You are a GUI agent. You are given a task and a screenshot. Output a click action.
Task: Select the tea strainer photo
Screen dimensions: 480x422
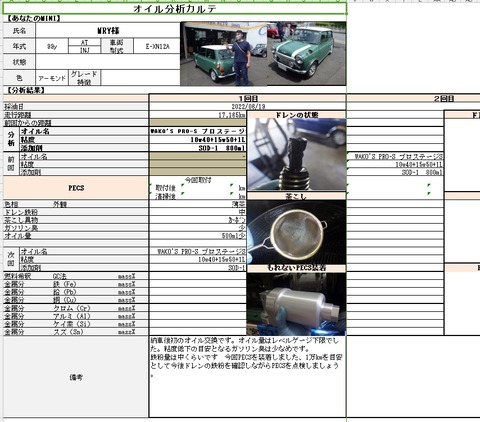coord(296,232)
